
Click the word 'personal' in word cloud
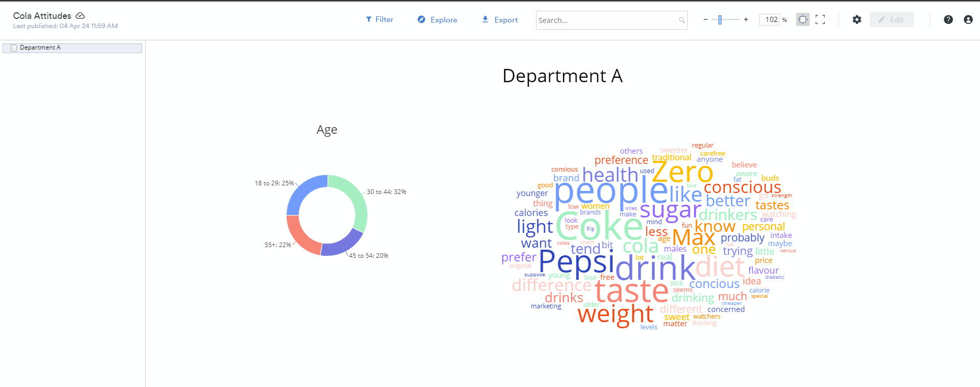point(763,227)
